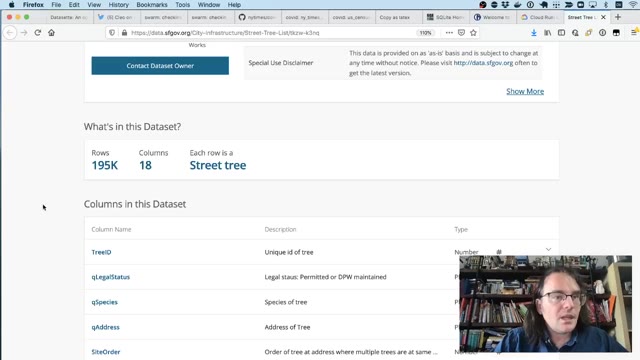The width and height of the screenshot is (640, 360).
Task: Click the 18 columns value
Action: click(x=145, y=165)
